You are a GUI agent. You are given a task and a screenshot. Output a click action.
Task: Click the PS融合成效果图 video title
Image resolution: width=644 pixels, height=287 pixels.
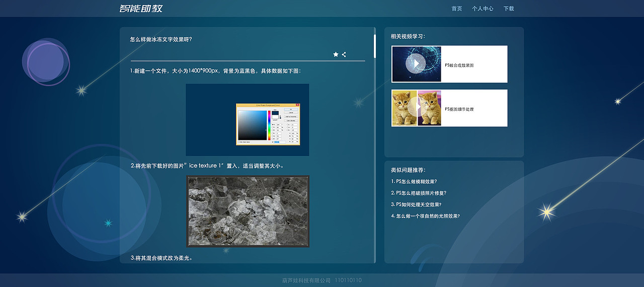click(x=459, y=65)
